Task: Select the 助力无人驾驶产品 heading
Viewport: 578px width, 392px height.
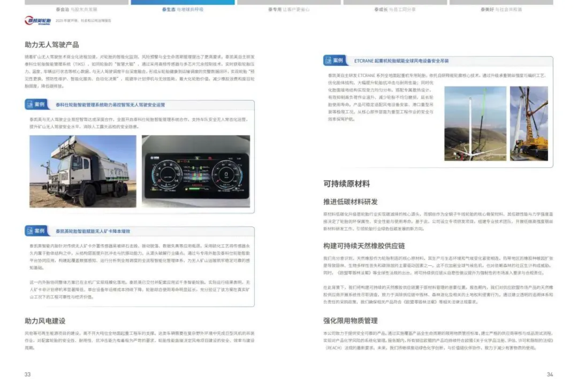Action: (x=51, y=44)
